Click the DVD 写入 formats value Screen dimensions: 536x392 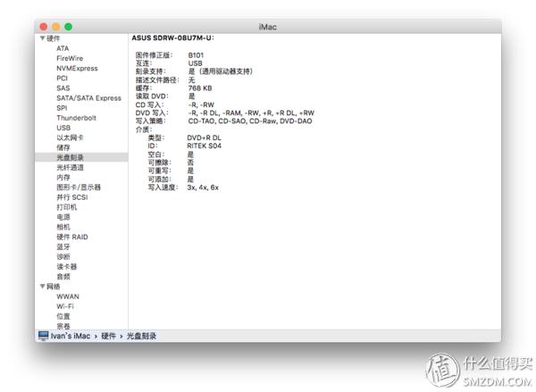[251, 113]
